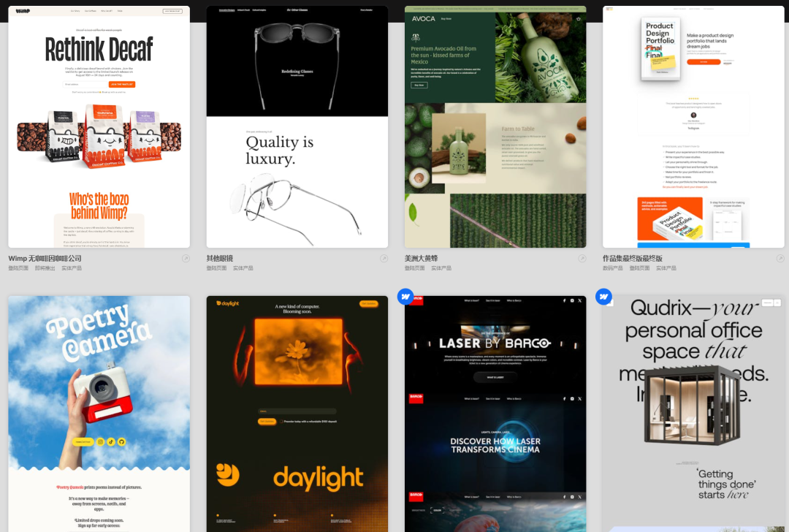Open the daylight computer thumbnail
The width and height of the screenshot is (789, 532).
pos(297,414)
